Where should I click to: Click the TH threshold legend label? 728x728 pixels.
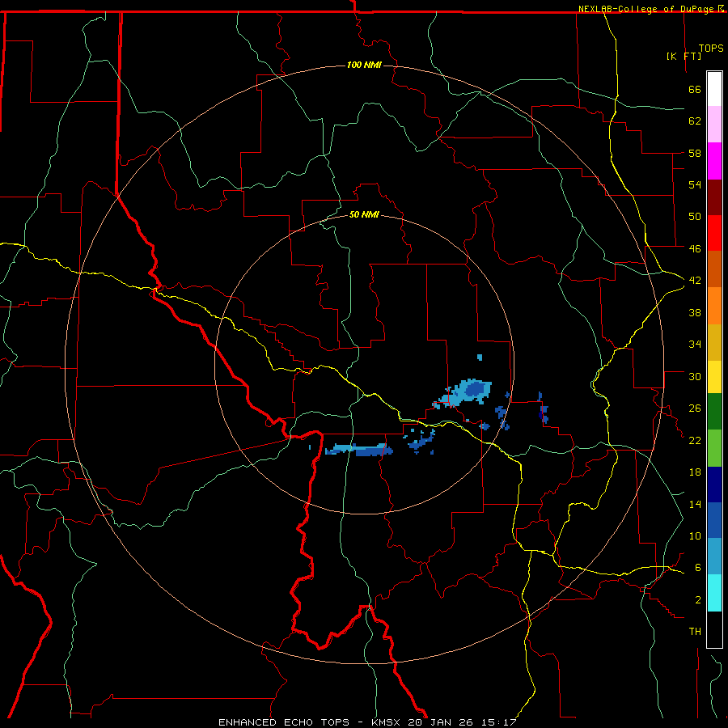[x=695, y=632]
